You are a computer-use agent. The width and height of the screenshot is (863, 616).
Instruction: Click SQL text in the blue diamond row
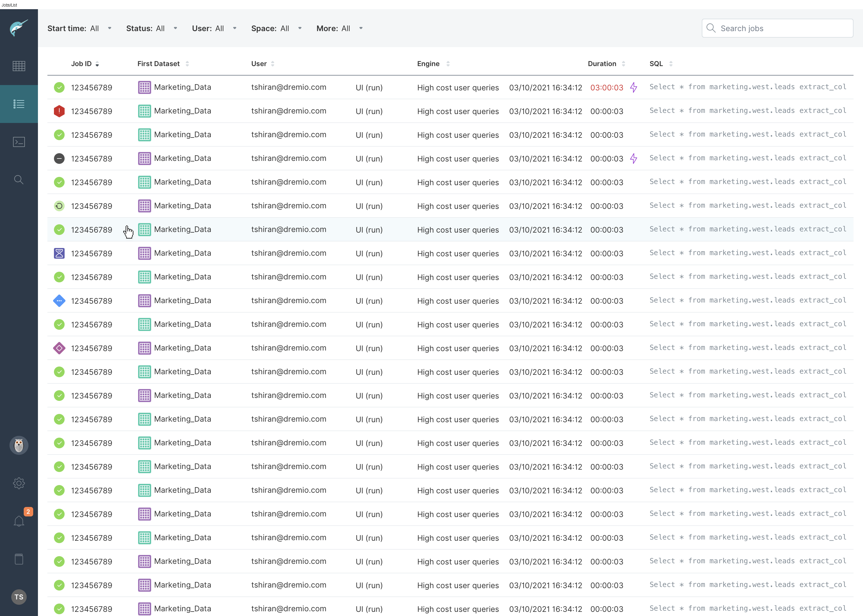click(x=748, y=300)
